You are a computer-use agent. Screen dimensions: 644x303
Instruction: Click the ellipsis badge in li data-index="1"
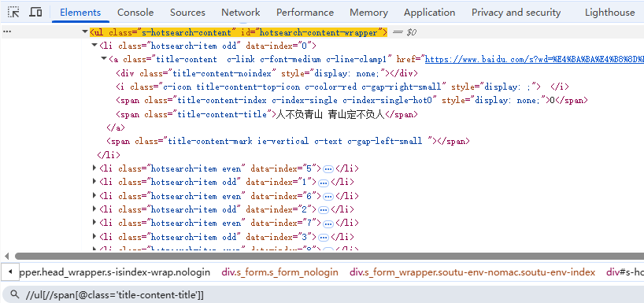pos(324,183)
